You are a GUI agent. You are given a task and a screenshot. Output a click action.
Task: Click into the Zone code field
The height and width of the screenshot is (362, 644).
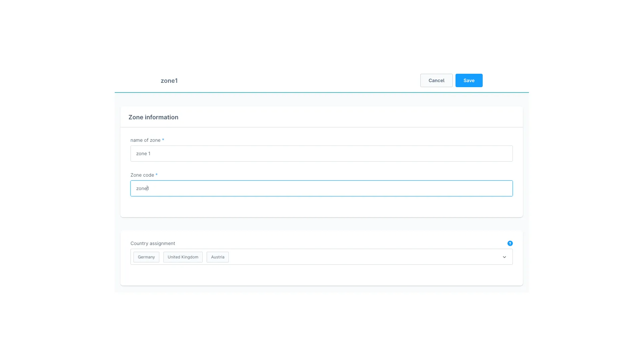(321, 188)
